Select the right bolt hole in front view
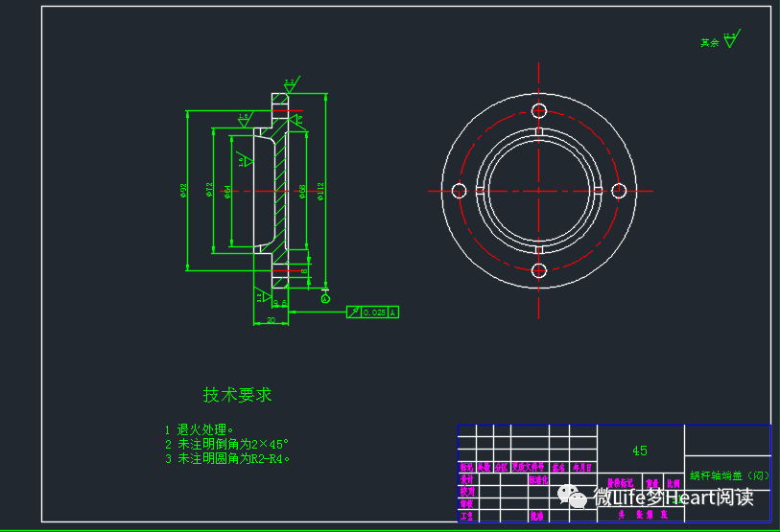This screenshot has width=780, height=532. click(619, 191)
